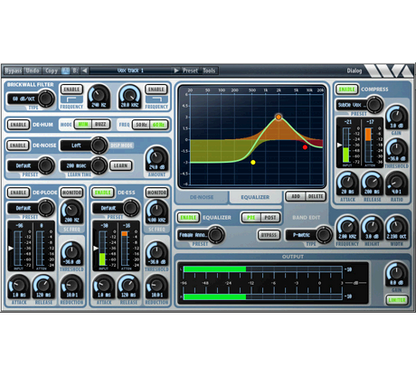416x376 pixels.
Task: Click the Wave Arts logo
Action: [388, 71]
